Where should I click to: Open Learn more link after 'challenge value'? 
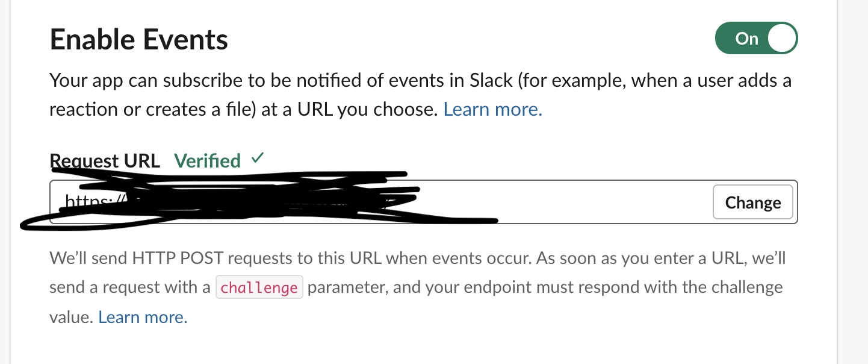pos(143,317)
